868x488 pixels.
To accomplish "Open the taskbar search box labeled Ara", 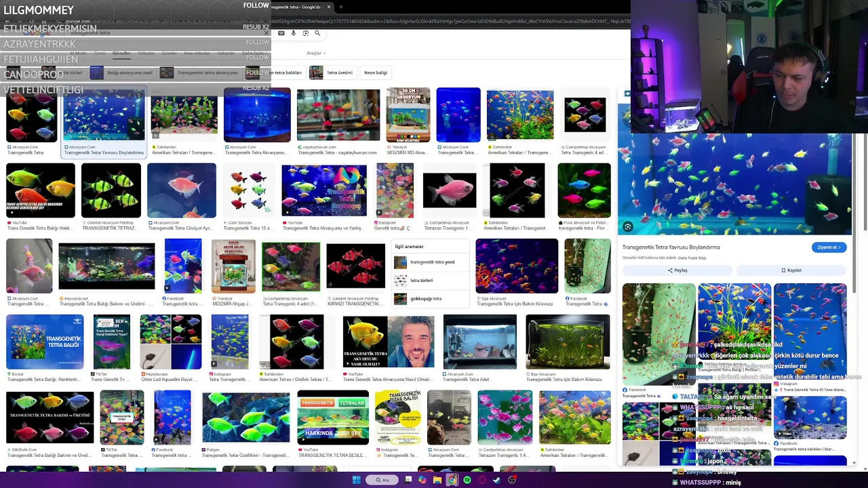I will [382, 480].
